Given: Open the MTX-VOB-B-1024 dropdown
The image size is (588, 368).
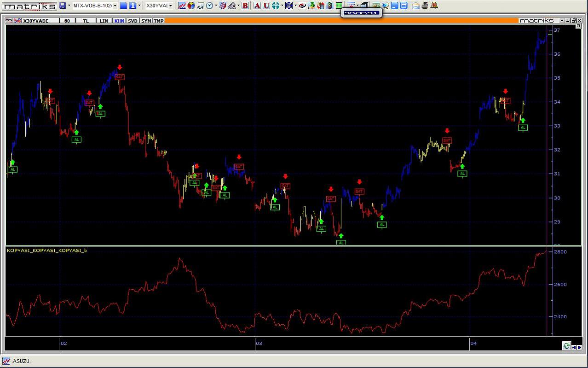Looking at the screenshot, I should (115, 6).
